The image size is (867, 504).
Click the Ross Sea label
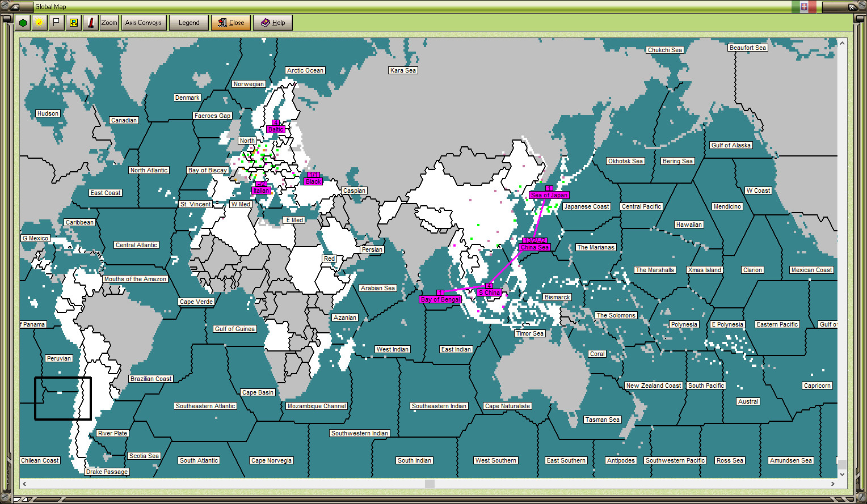[x=730, y=460]
